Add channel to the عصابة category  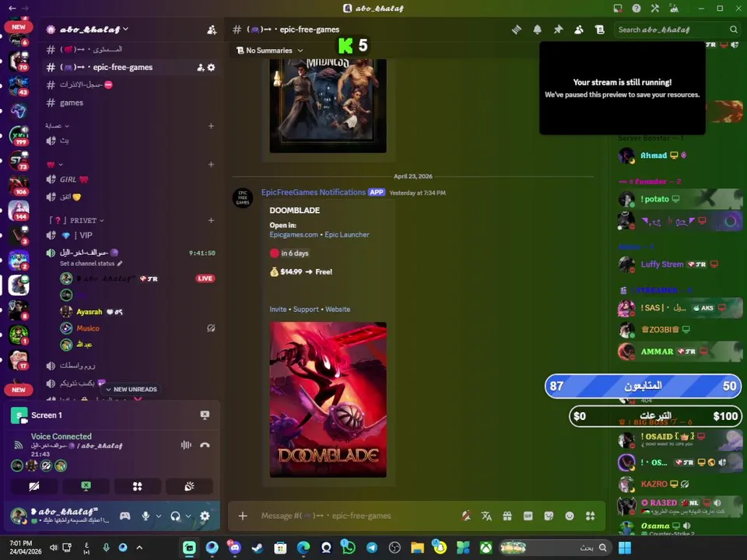point(211,126)
